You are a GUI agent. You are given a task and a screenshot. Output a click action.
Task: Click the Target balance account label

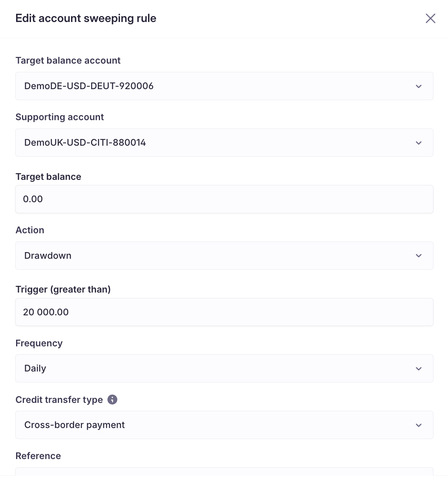(x=68, y=60)
